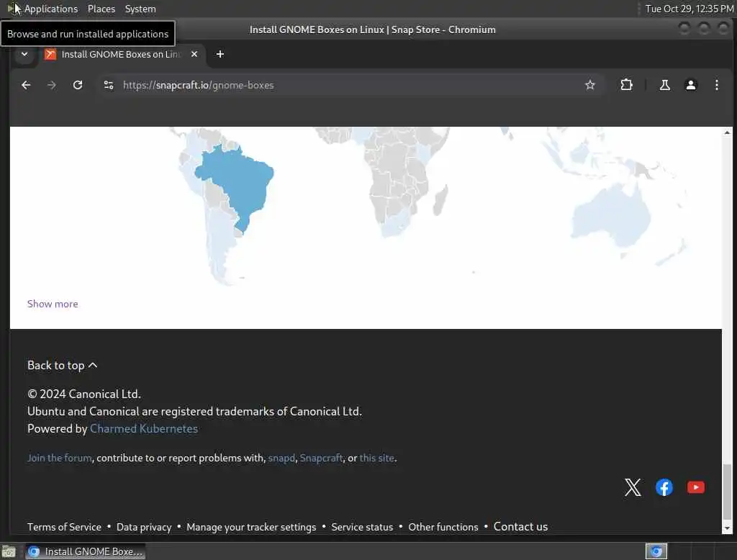Open Chrome Labs flask icon

(x=664, y=85)
